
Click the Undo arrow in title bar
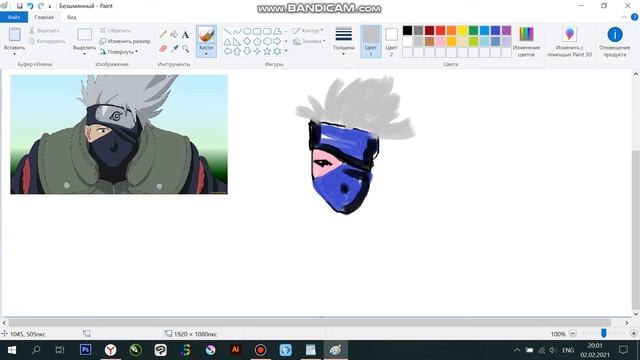(x=30, y=6)
